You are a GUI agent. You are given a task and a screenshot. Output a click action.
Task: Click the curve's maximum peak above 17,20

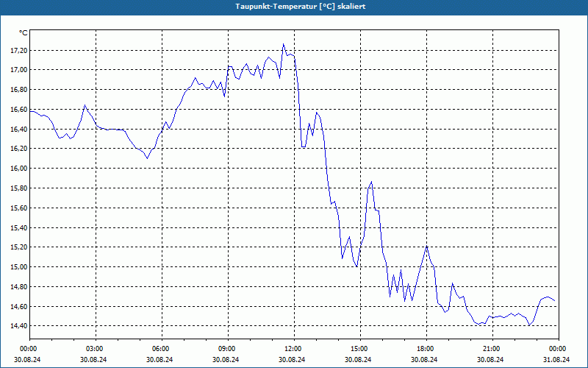(x=284, y=44)
